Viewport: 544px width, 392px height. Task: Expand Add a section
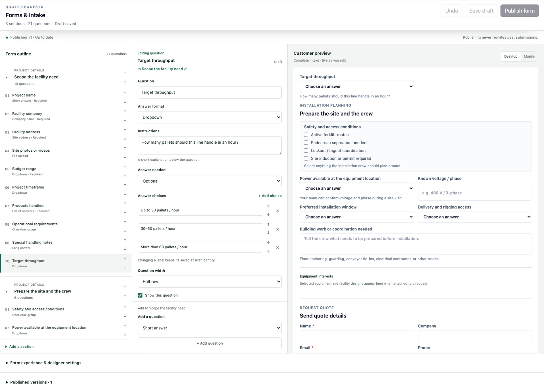pyautogui.click(x=19, y=347)
